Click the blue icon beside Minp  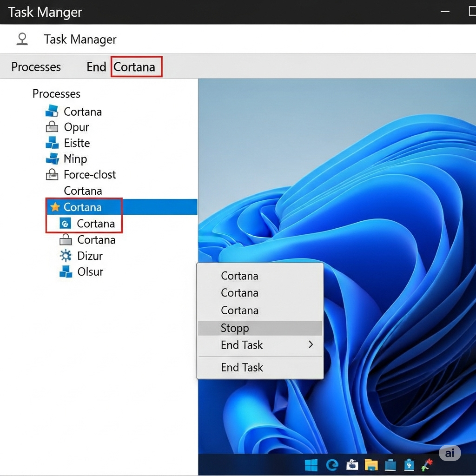click(52, 159)
